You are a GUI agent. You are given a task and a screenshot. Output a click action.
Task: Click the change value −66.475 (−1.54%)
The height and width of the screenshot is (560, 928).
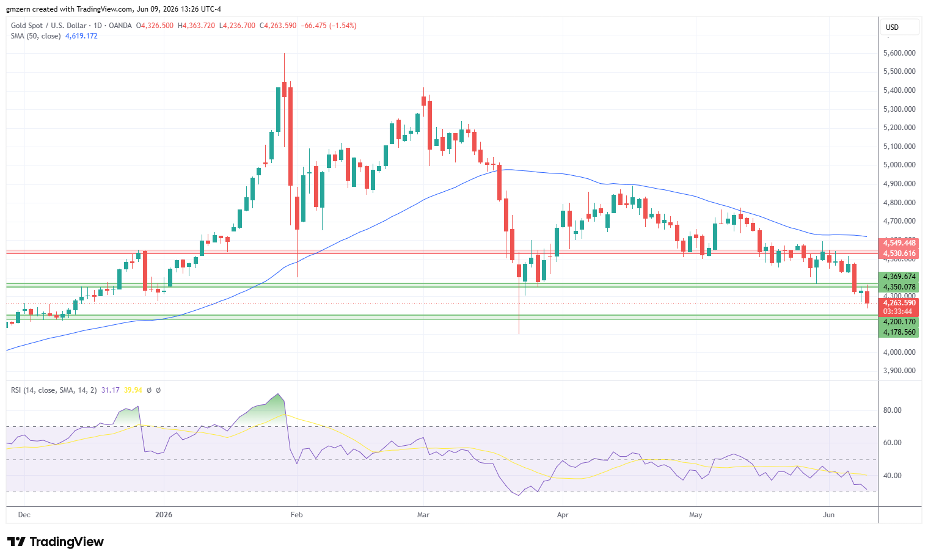[329, 26]
